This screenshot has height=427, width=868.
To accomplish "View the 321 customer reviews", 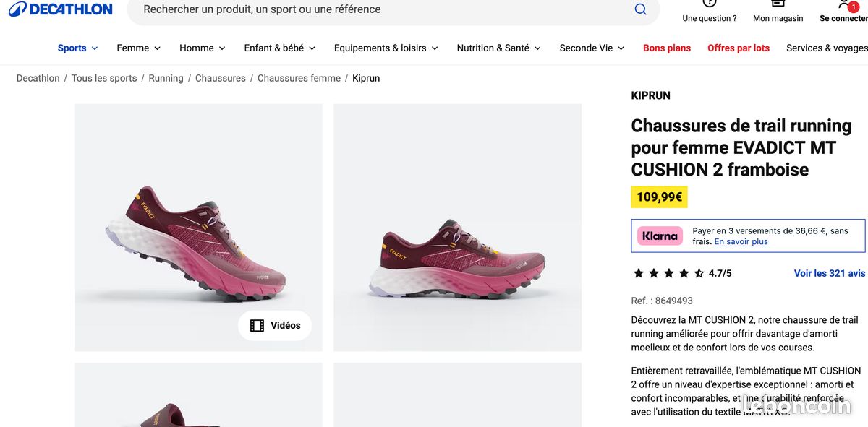I will click(x=830, y=273).
